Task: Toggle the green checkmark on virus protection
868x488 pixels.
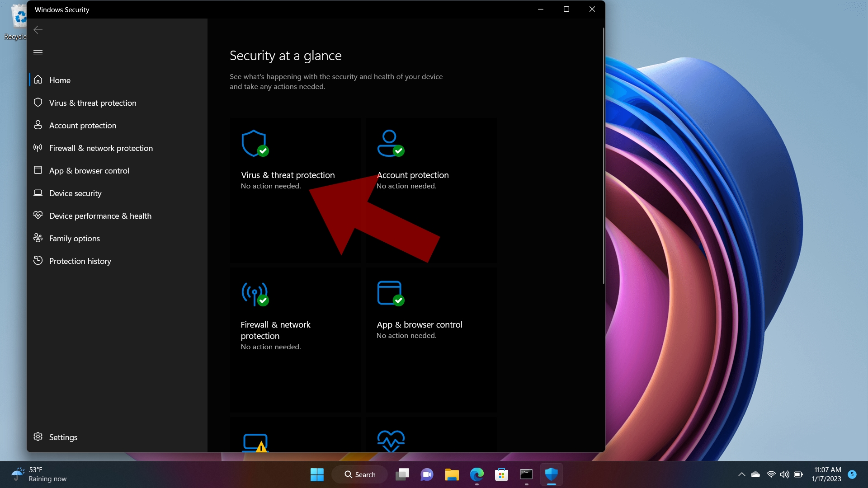Action: (x=263, y=151)
